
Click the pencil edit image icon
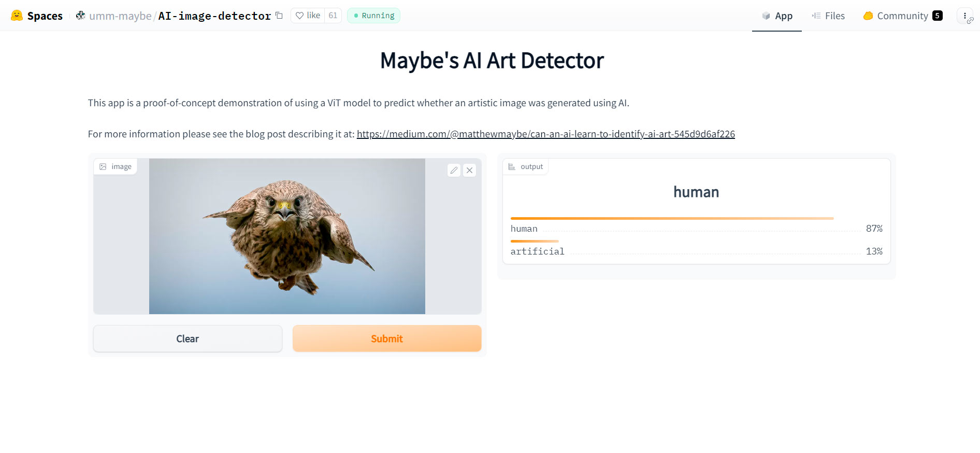(x=454, y=170)
